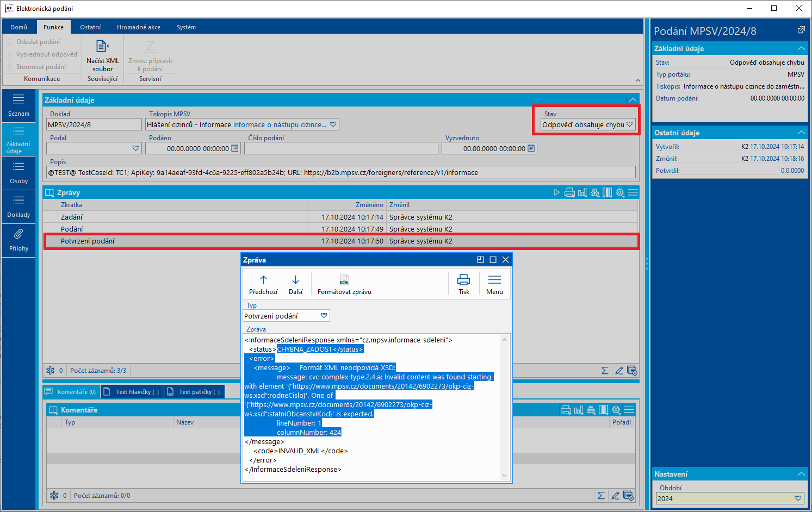The image size is (812, 512).
Task: Open the Hromadné akce ribbon tab
Action: 139,27
